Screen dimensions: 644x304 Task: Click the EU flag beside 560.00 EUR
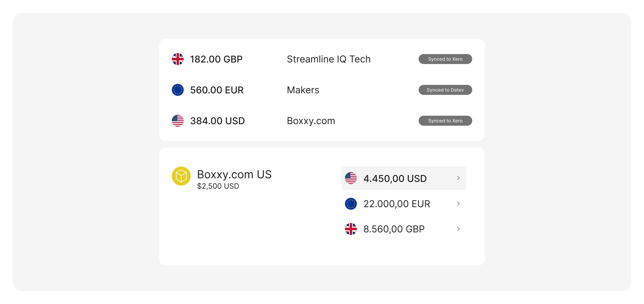(177, 90)
